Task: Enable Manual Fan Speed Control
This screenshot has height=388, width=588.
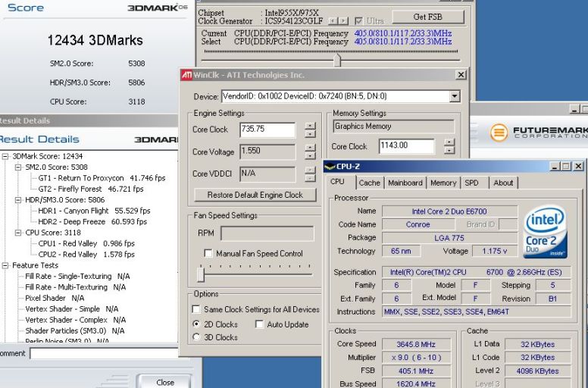Action: (x=208, y=253)
